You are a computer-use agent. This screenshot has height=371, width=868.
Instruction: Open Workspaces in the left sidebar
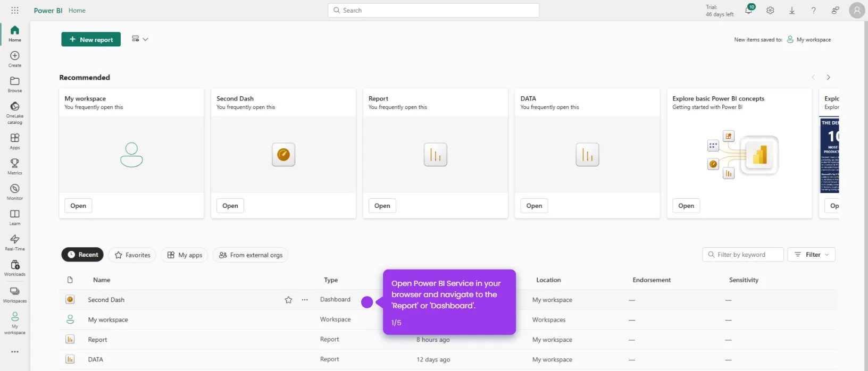(15, 295)
